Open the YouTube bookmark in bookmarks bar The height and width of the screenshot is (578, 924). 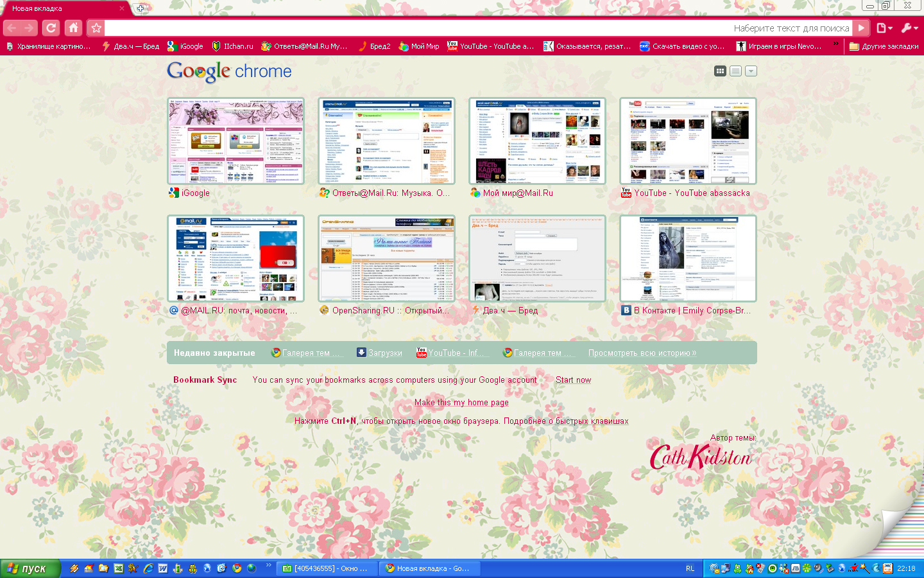(x=491, y=46)
